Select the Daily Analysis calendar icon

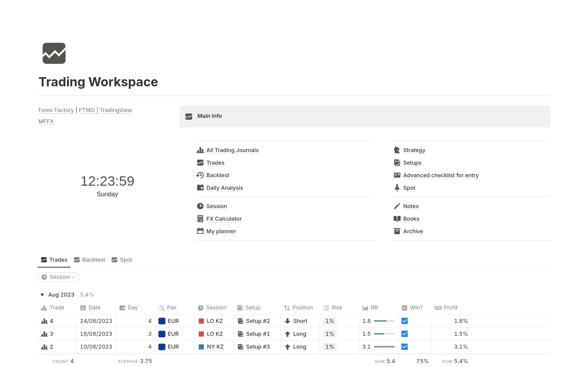click(x=200, y=188)
